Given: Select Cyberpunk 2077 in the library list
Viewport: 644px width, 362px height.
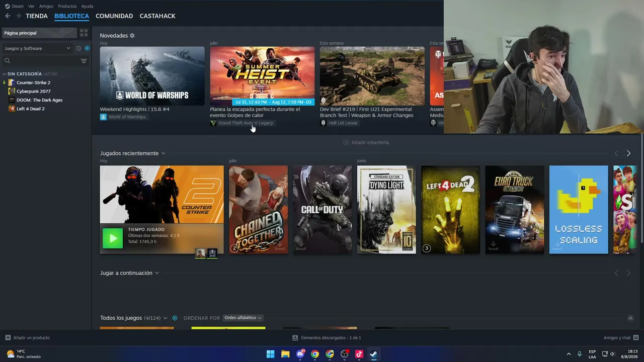Looking at the screenshot, I should [33, 92].
